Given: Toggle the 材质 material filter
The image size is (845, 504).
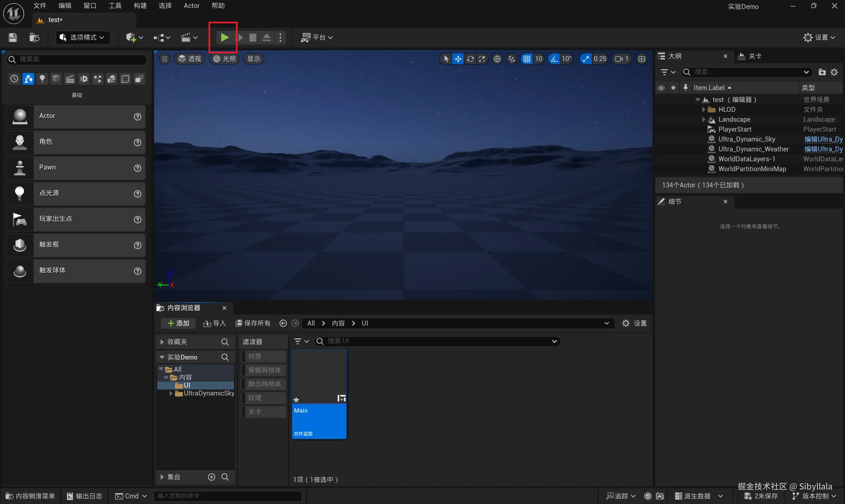Looking at the screenshot, I should pyautogui.click(x=263, y=356).
